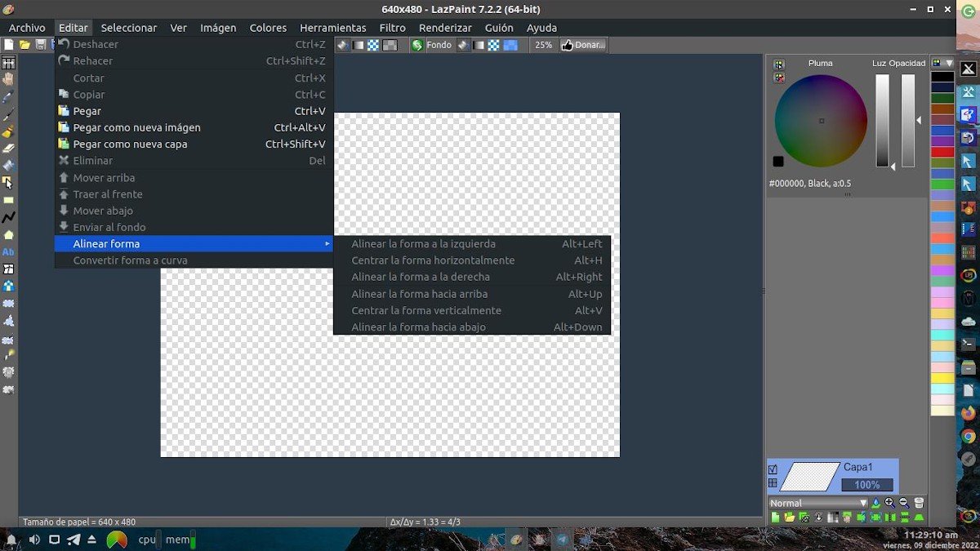Select the Deformation grid tool
This screenshot has height=551, width=980.
[8, 269]
